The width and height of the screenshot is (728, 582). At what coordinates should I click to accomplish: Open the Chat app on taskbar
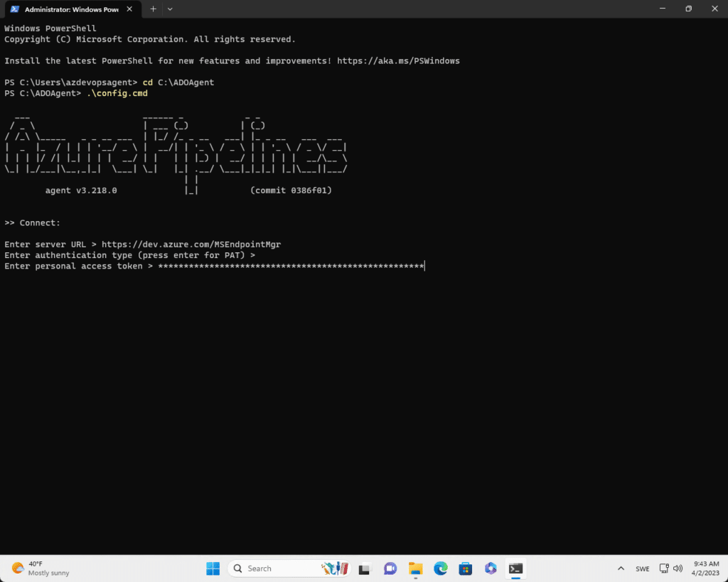390,568
